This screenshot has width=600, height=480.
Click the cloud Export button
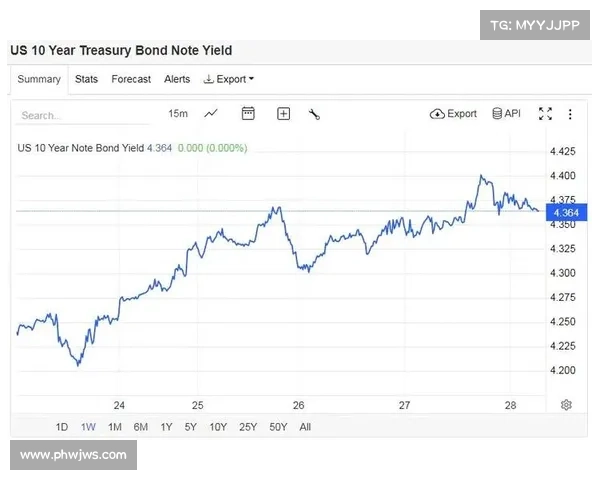tap(453, 114)
